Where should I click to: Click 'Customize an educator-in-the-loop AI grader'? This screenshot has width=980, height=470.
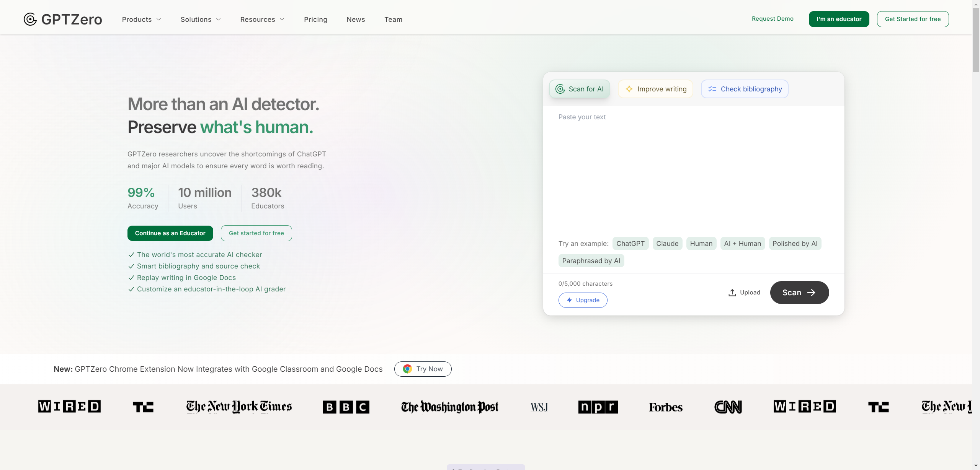click(x=211, y=289)
